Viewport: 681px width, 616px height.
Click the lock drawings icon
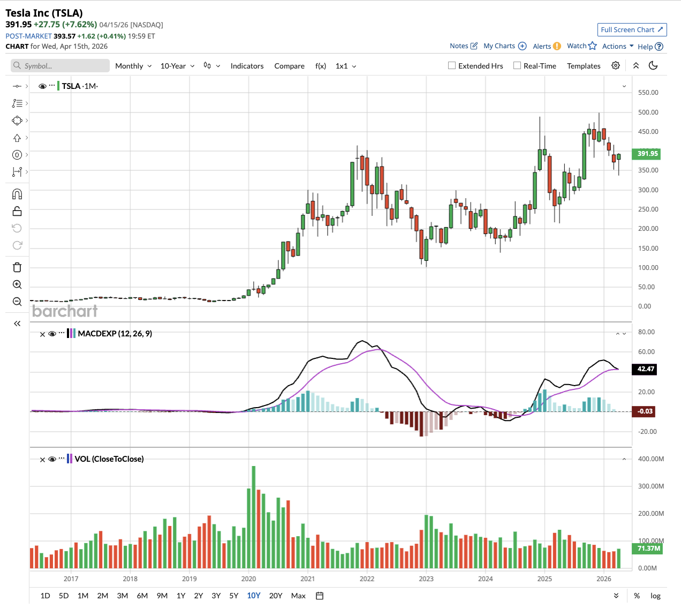17,211
